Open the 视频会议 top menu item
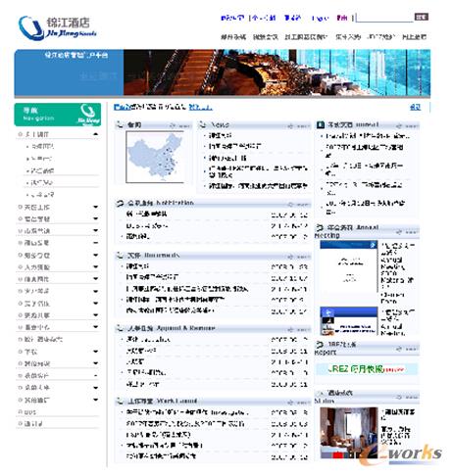The width and height of the screenshot is (452, 476). pyautogui.click(x=265, y=37)
